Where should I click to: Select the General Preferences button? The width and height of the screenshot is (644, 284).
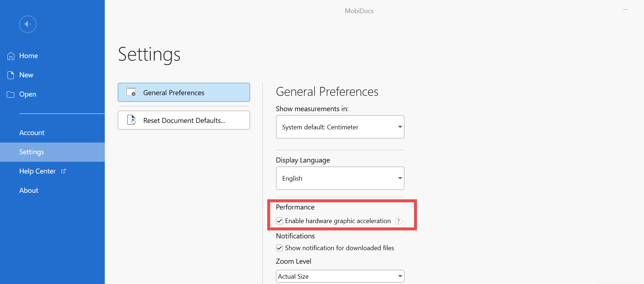184,92
